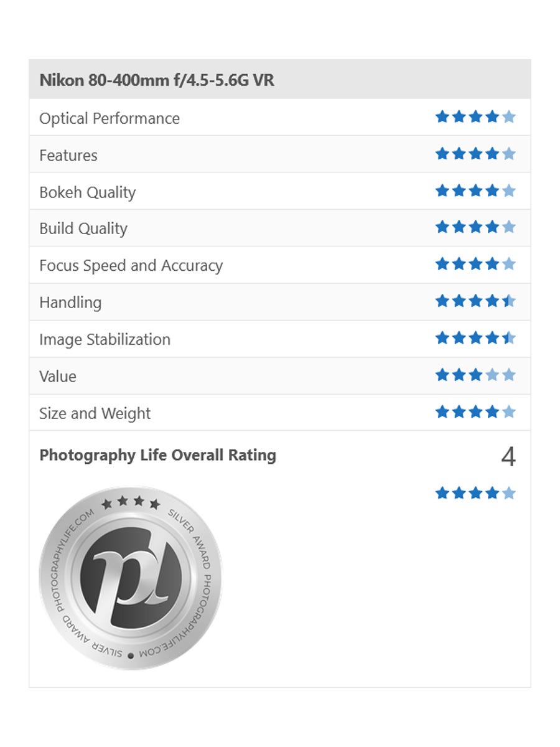This screenshot has height=747, width=560.
Task: Click the overall rating number 4
Action: click(508, 458)
